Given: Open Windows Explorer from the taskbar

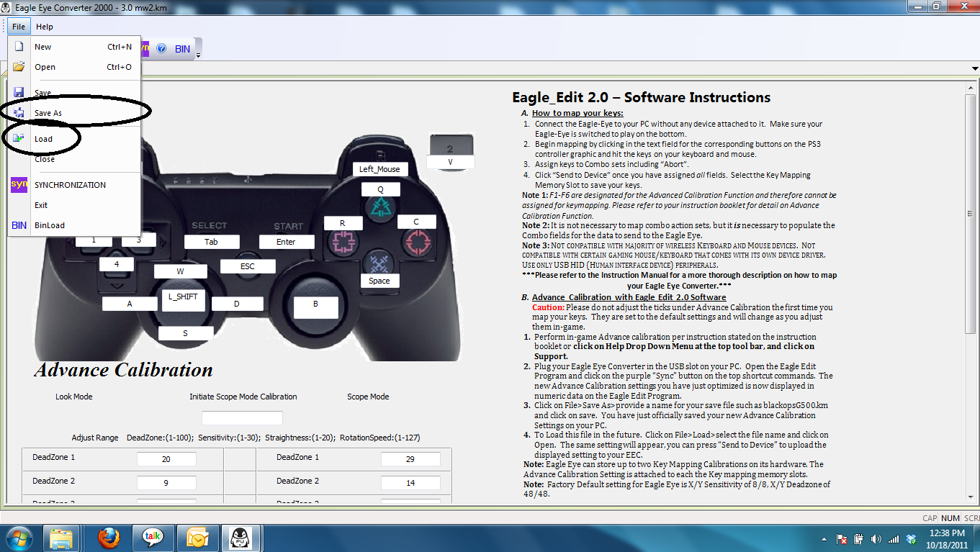Looking at the screenshot, I should point(61,538).
